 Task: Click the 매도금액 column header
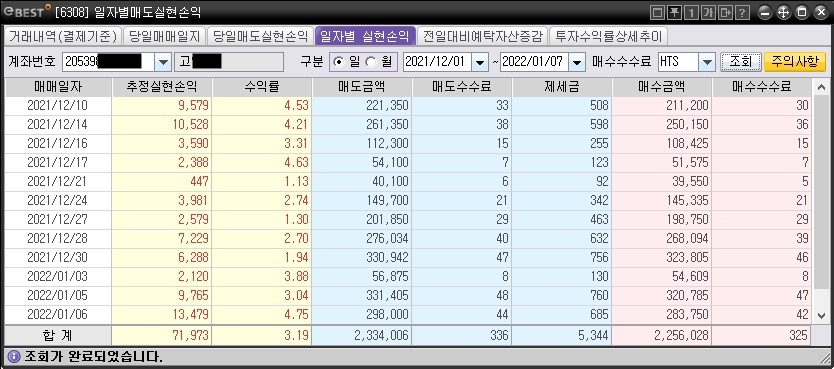coord(362,87)
